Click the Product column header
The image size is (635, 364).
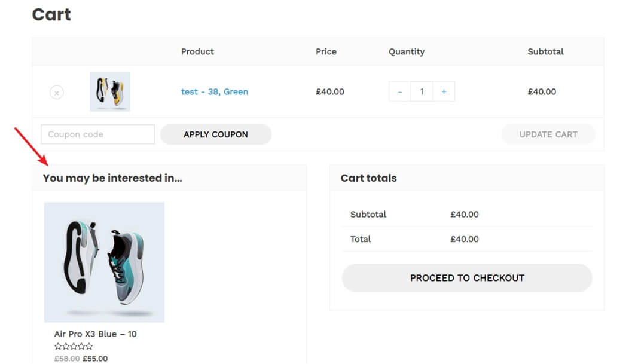pos(197,51)
